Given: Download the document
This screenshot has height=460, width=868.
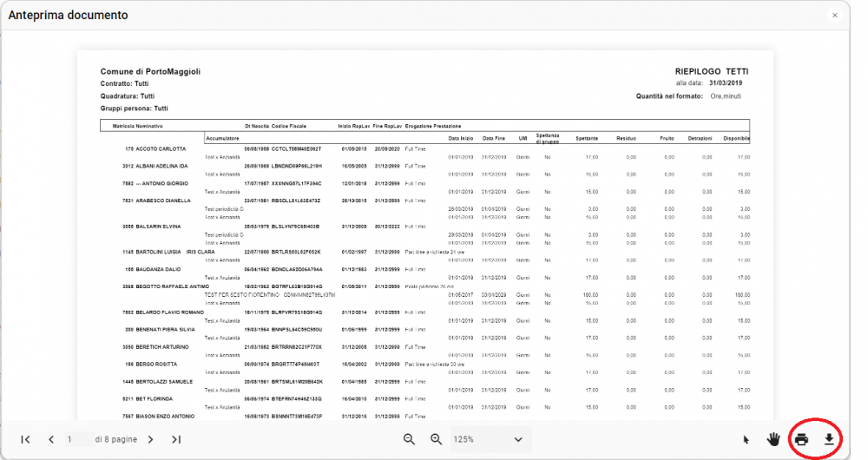Looking at the screenshot, I should (829, 439).
